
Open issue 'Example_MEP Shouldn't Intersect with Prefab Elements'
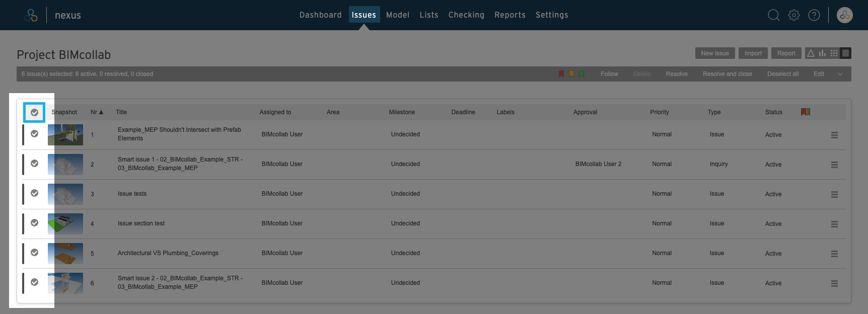pos(179,134)
